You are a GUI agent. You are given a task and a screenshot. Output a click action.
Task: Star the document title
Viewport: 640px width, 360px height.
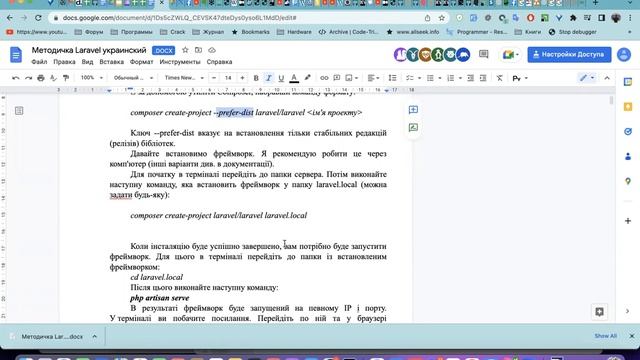(185, 50)
